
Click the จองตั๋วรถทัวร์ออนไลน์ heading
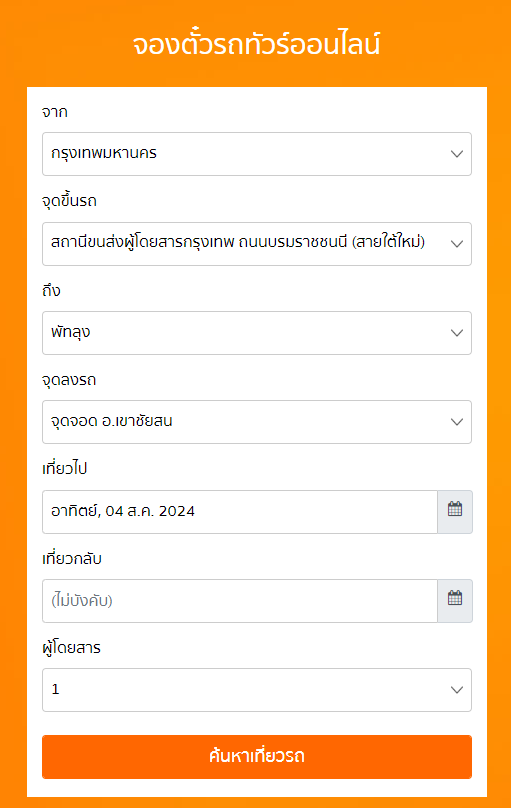(x=257, y=44)
